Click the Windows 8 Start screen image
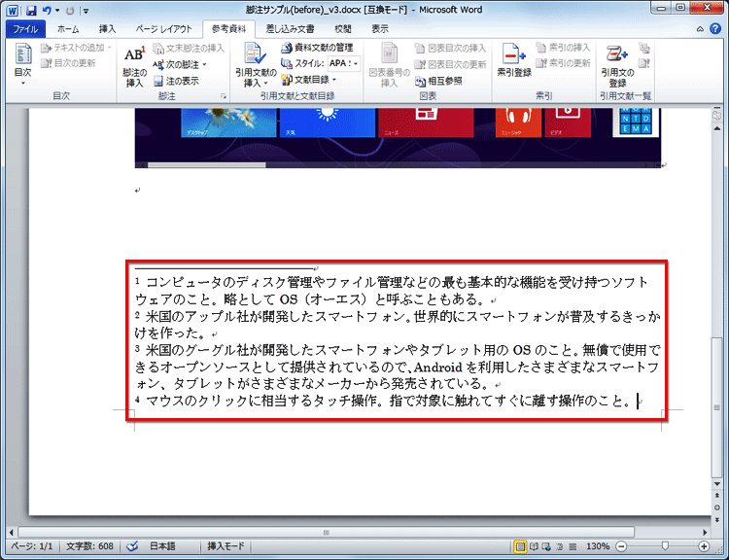Viewport: 729px width, 560px height. (x=398, y=138)
